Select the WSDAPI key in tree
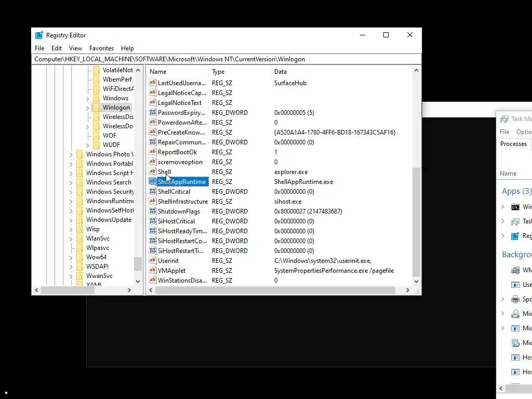This screenshot has height=399, width=532. point(97,267)
